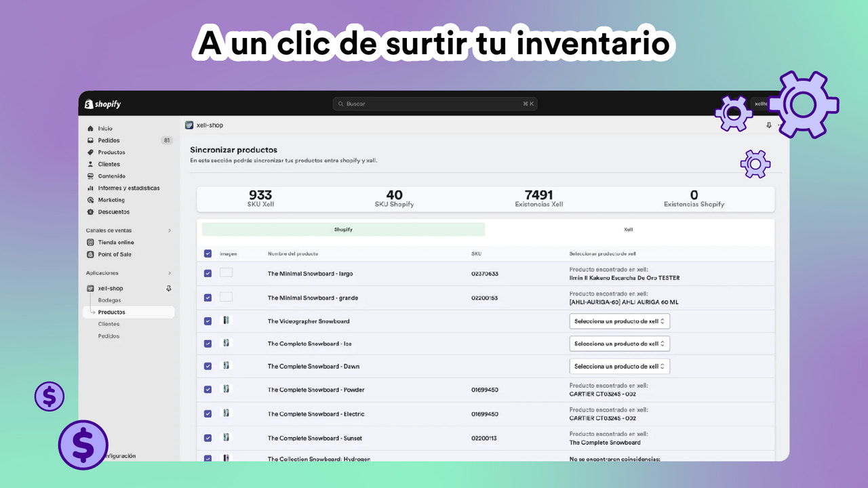This screenshot has width=868, height=488.
Task: Click The Complete Snowboard - Powder thumbnail
Action: tap(226, 389)
